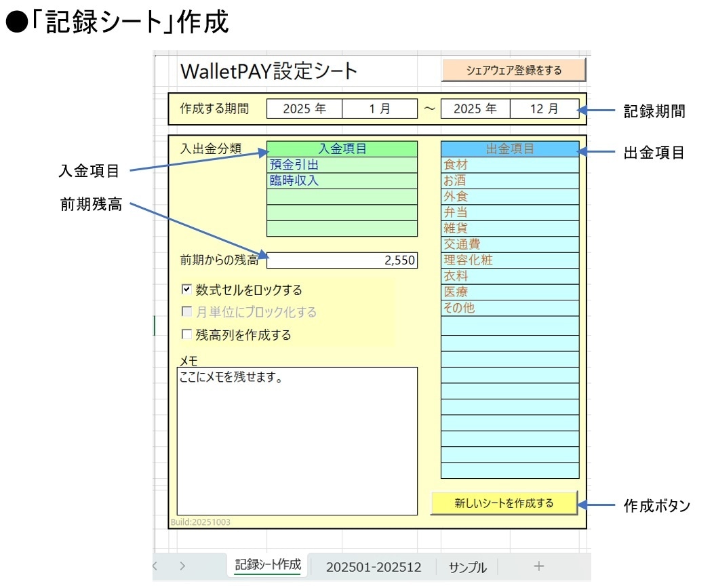Screen dimensions: 714x588
Task: Select the お酒 expense item cell
Action: (510, 181)
